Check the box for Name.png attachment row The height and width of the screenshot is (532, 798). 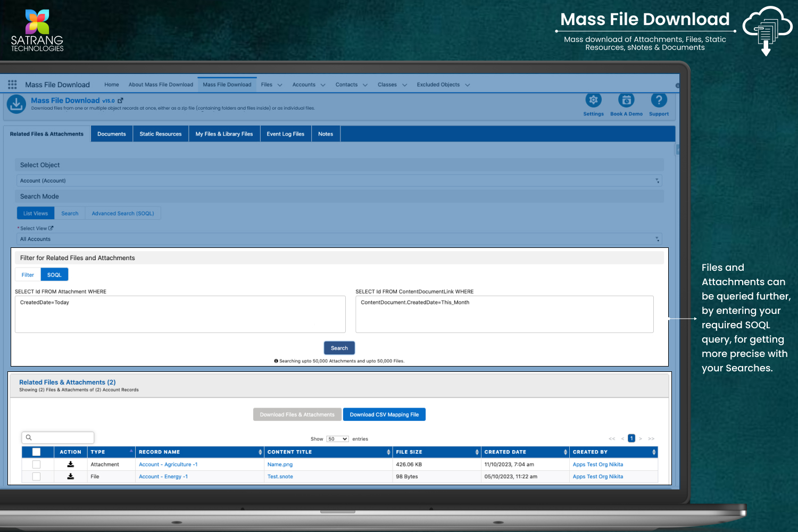[36, 464]
